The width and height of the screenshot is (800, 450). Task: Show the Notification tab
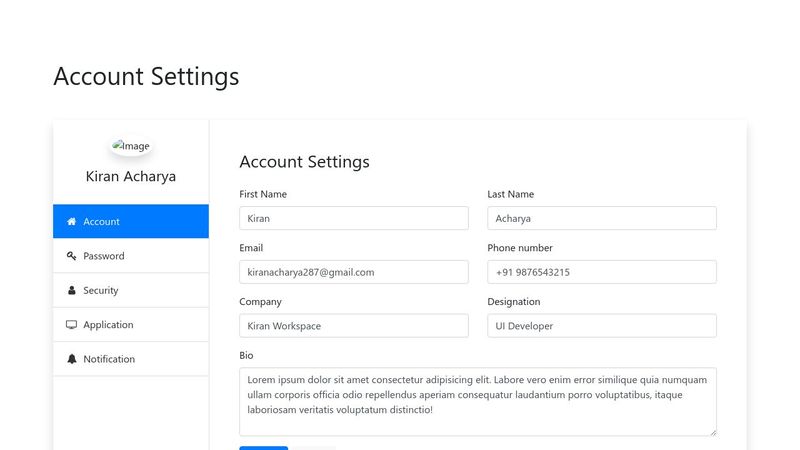click(x=130, y=359)
